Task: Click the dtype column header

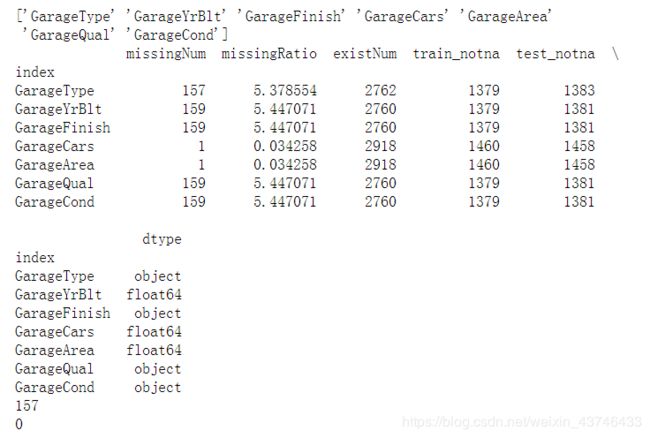Action: [162, 240]
